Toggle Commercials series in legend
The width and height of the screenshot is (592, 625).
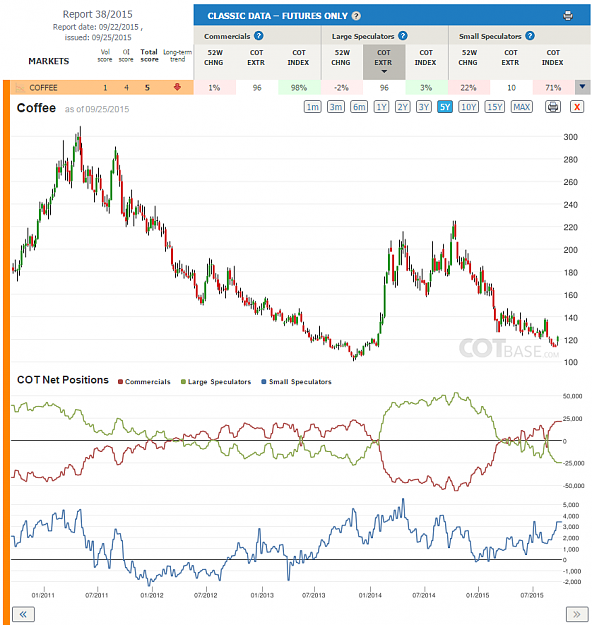(144, 381)
